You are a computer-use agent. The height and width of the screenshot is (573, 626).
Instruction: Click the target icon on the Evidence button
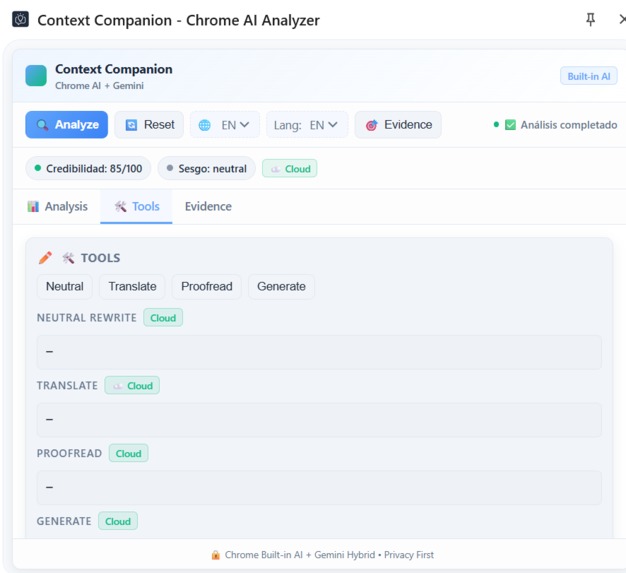click(x=372, y=125)
